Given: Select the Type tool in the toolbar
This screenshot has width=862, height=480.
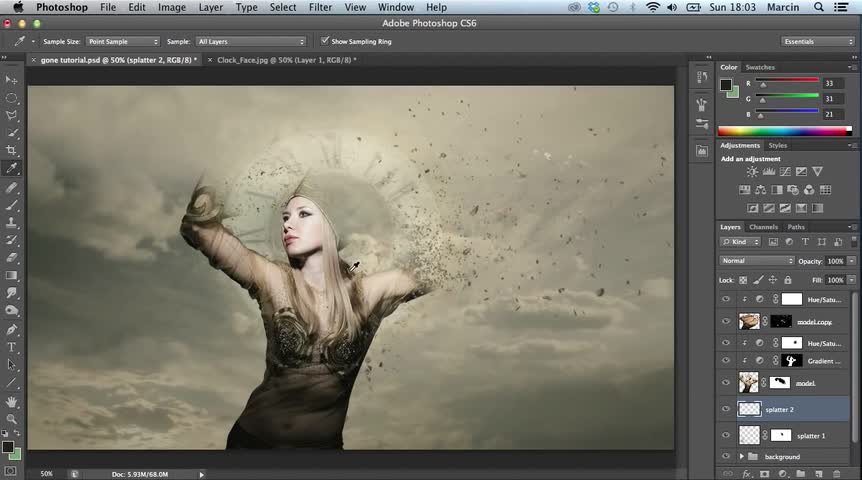Looking at the screenshot, I should pyautogui.click(x=12, y=347).
